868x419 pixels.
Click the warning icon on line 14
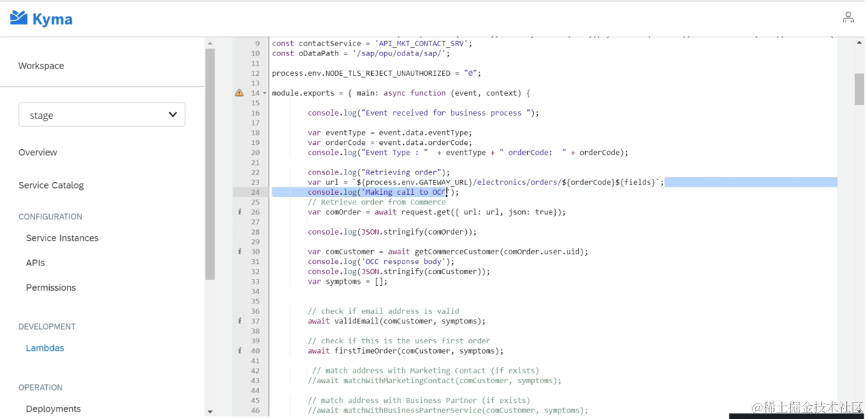(239, 92)
